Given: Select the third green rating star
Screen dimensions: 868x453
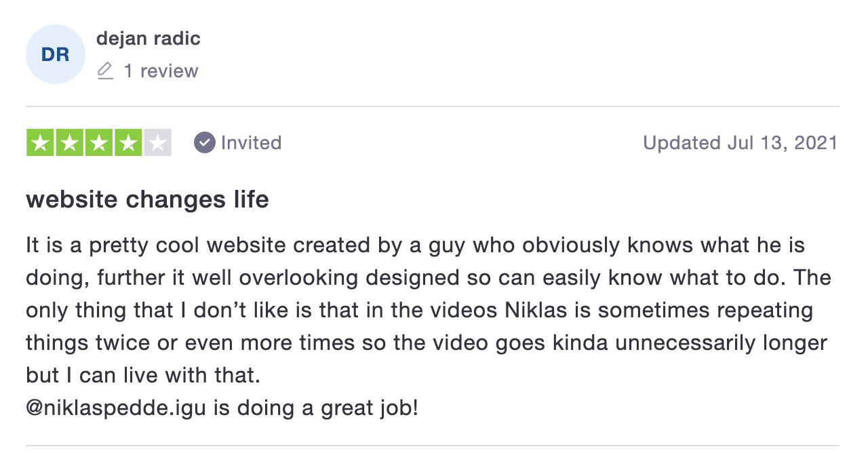Looking at the screenshot, I should point(99,142).
